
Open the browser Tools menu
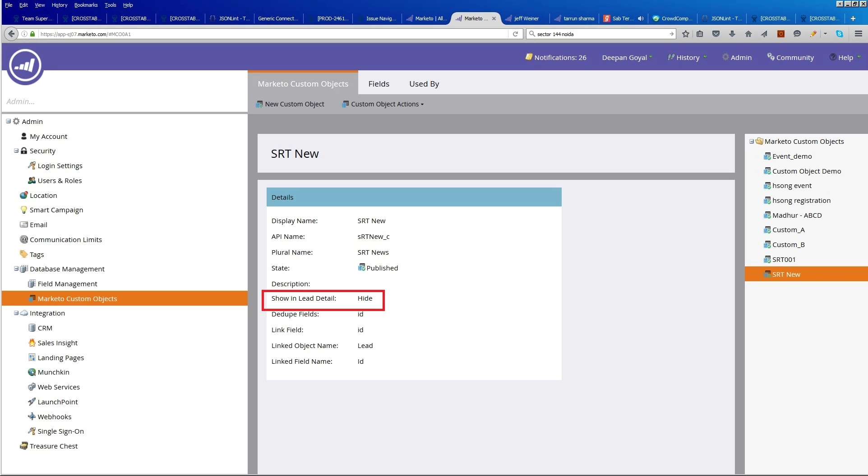click(x=110, y=5)
